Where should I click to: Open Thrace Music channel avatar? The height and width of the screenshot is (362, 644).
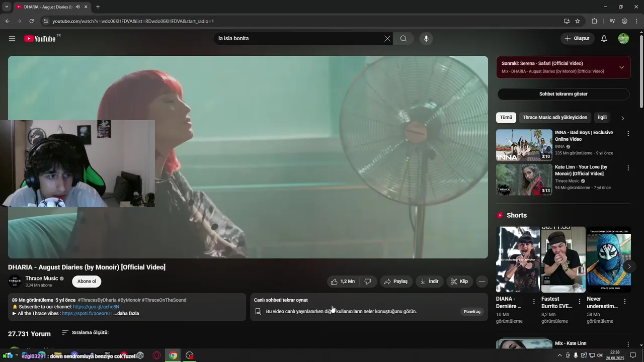pos(15,282)
